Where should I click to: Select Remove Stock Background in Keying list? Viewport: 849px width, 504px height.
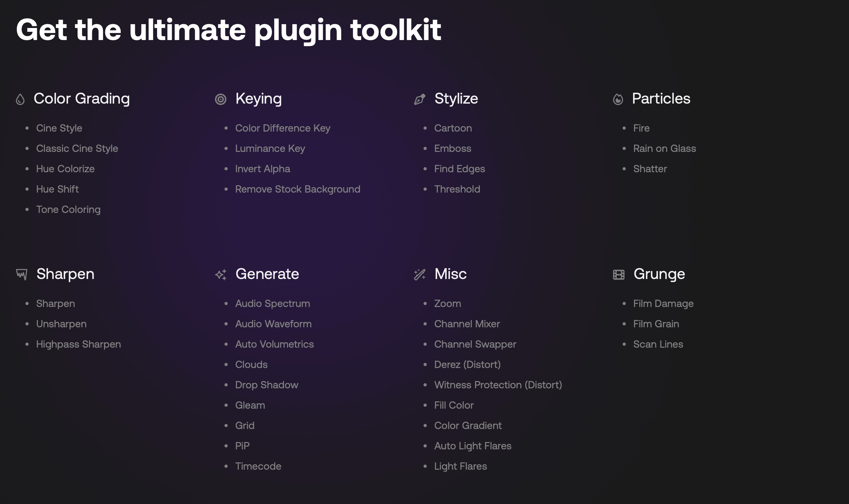point(297,189)
